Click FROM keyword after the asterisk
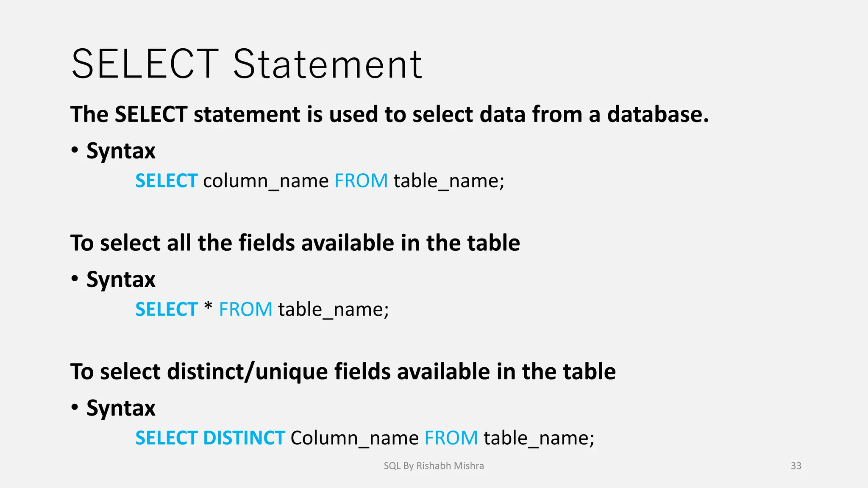This screenshot has height=488, width=868. tap(245, 309)
